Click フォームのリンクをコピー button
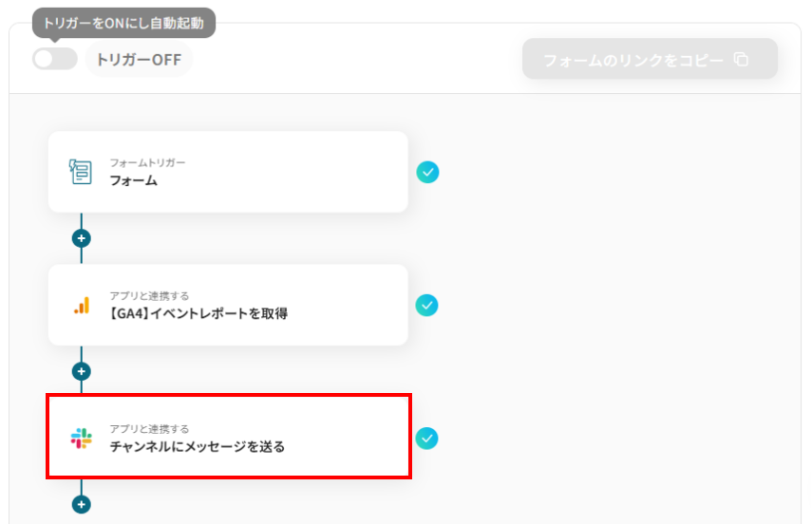The image size is (812, 524). pos(650,59)
